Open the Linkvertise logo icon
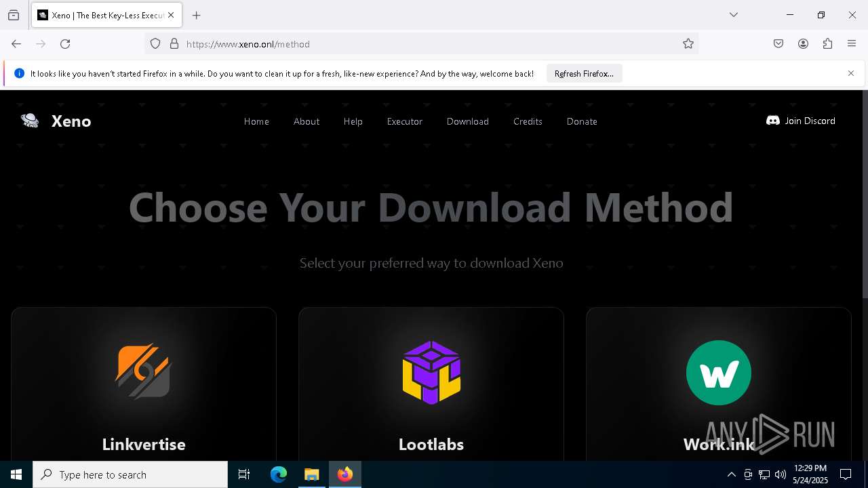 click(x=143, y=371)
